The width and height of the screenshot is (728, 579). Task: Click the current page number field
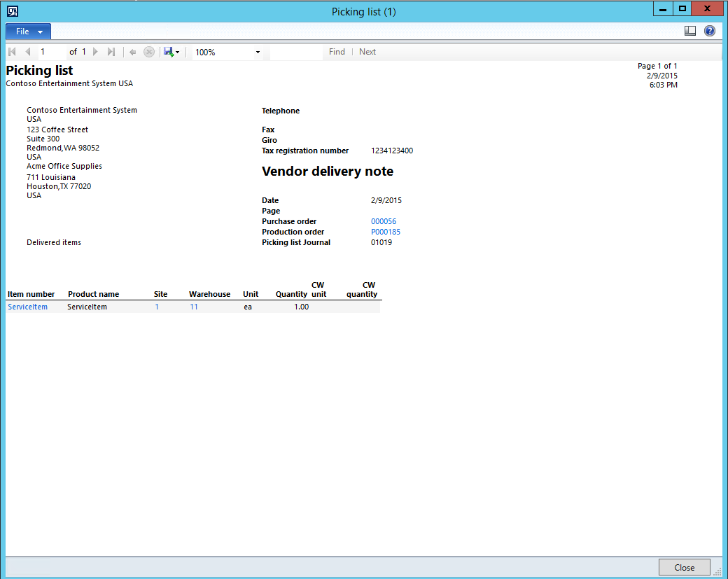51,52
